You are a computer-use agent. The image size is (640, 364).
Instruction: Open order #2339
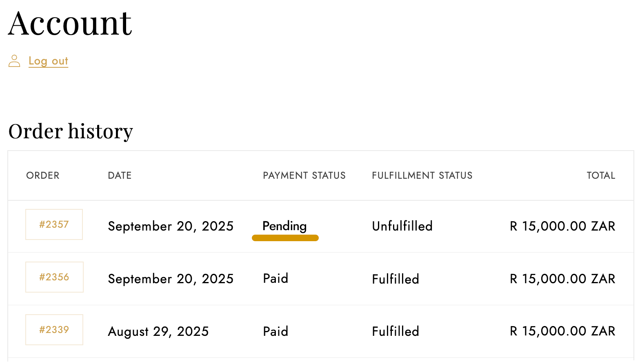[x=54, y=330]
